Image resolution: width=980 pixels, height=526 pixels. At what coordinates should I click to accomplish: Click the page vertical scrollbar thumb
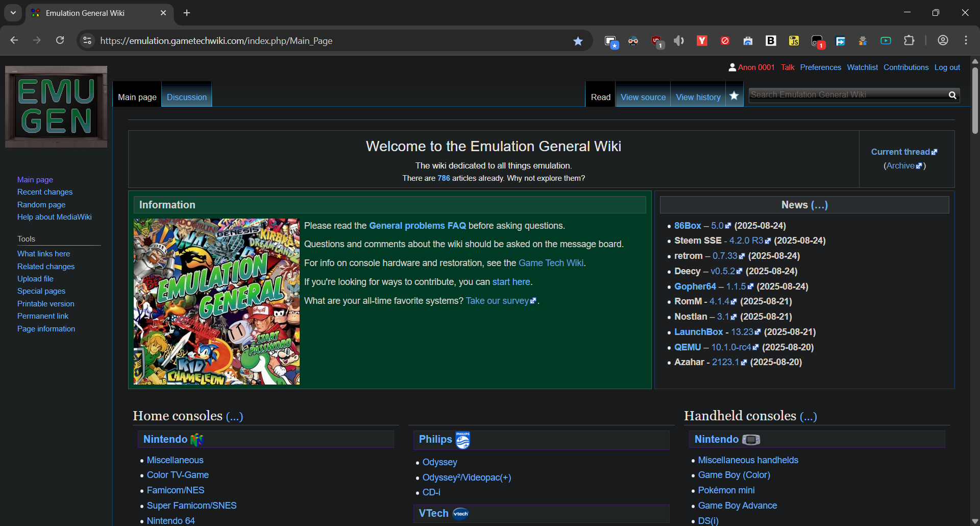[975, 101]
